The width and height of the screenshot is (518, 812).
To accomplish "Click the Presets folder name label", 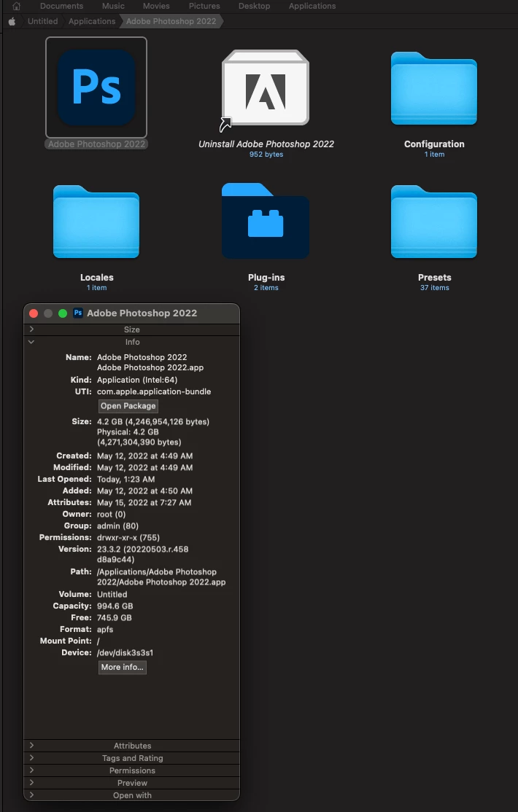I will [435, 278].
